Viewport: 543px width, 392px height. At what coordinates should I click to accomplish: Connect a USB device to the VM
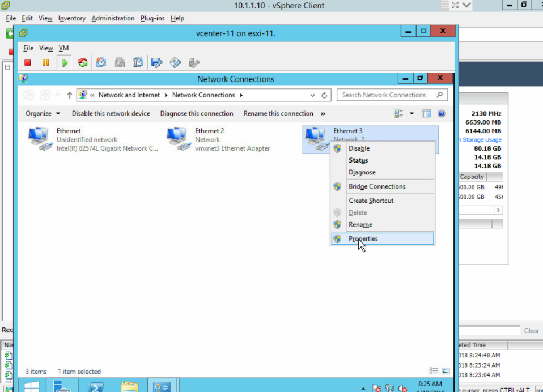194,62
